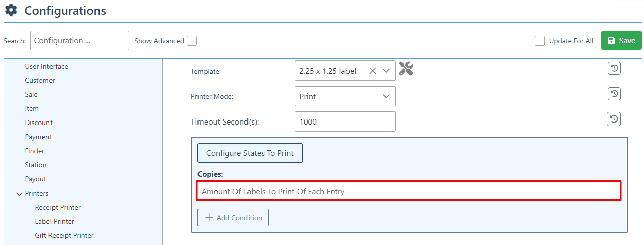Reset Printer Mode using its history icon
The image size is (644, 245).
click(x=614, y=94)
